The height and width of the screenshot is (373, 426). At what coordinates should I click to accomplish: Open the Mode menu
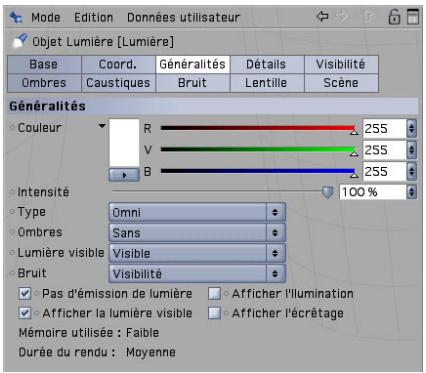click(46, 17)
